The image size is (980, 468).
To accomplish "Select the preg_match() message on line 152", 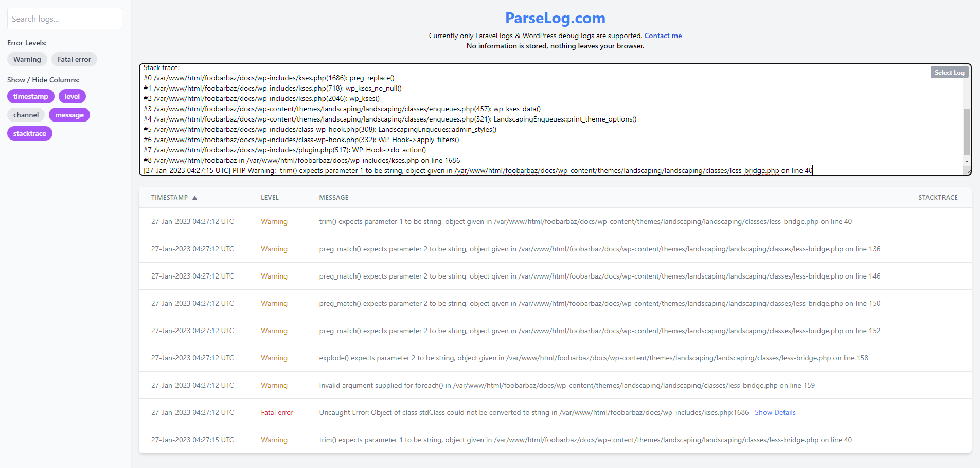I will pos(599,331).
